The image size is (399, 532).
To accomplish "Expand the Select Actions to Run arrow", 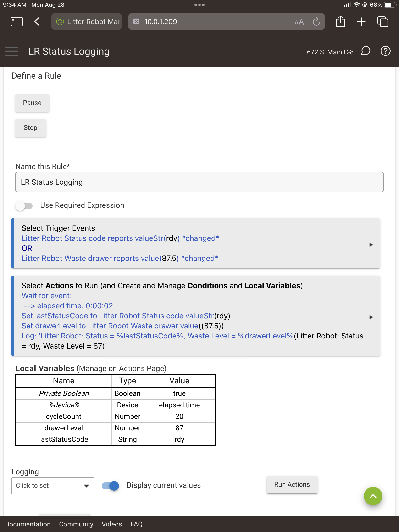I will point(371,317).
